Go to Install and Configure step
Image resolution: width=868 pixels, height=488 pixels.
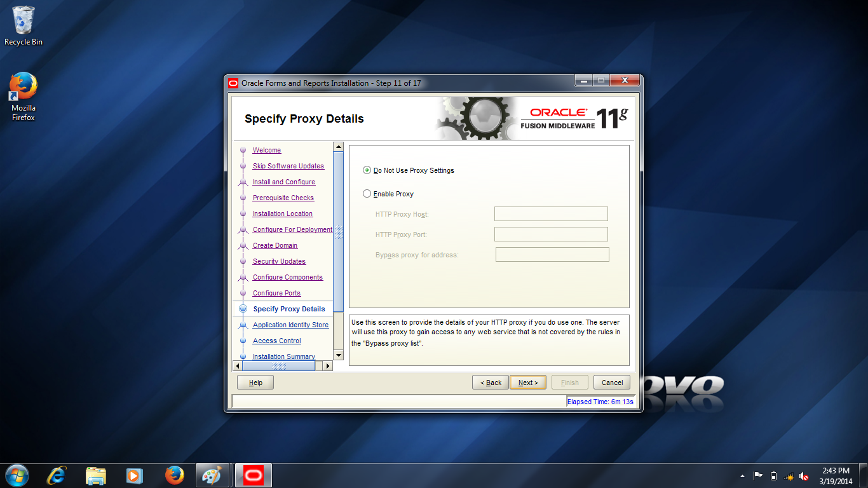(284, 182)
